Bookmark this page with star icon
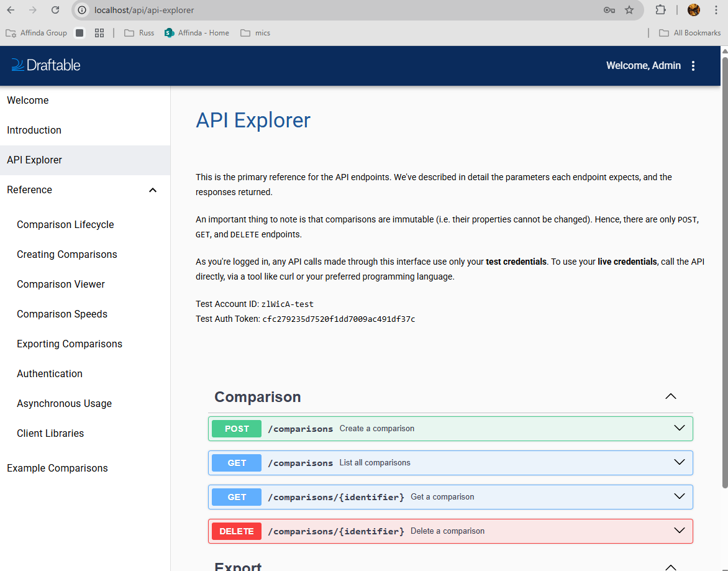Viewport: 728px width, 571px height. point(629,10)
